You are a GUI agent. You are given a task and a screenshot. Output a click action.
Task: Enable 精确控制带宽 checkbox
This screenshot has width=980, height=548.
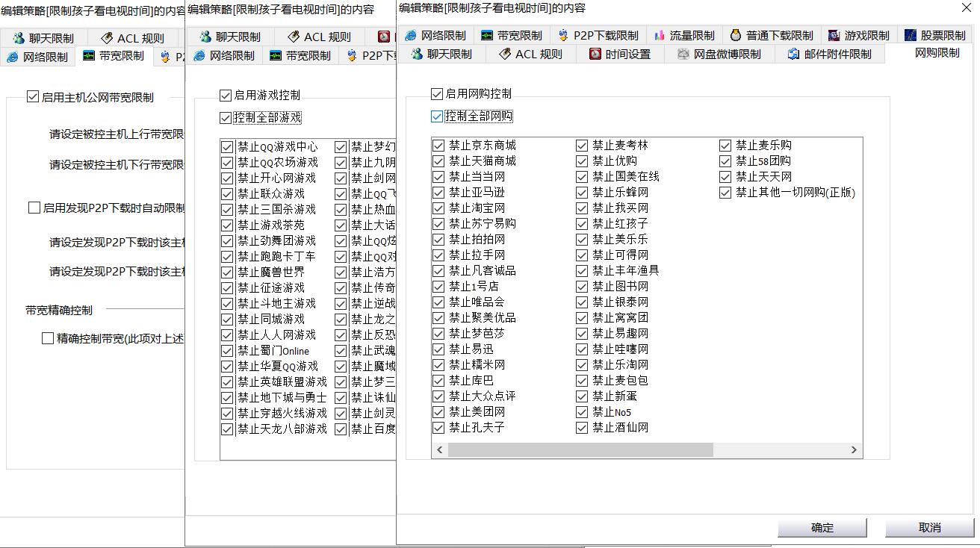pyautogui.click(x=48, y=339)
